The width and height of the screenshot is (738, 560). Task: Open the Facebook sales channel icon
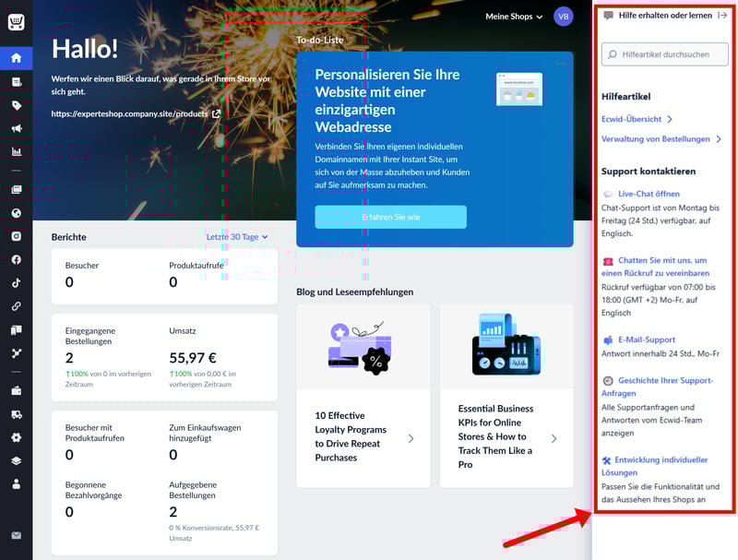pos(16,259)
